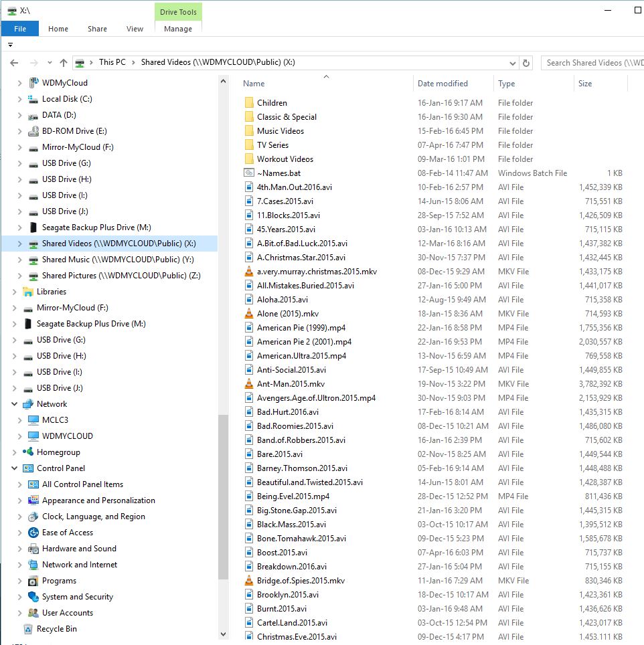Click the BD-ROM Drive (E:) icon

click(33, 131)
